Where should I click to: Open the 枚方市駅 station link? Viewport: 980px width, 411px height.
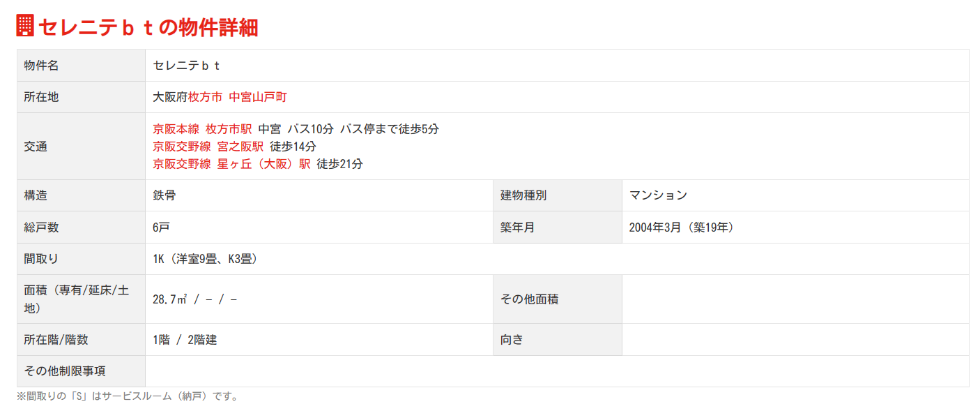coord(229,129)
